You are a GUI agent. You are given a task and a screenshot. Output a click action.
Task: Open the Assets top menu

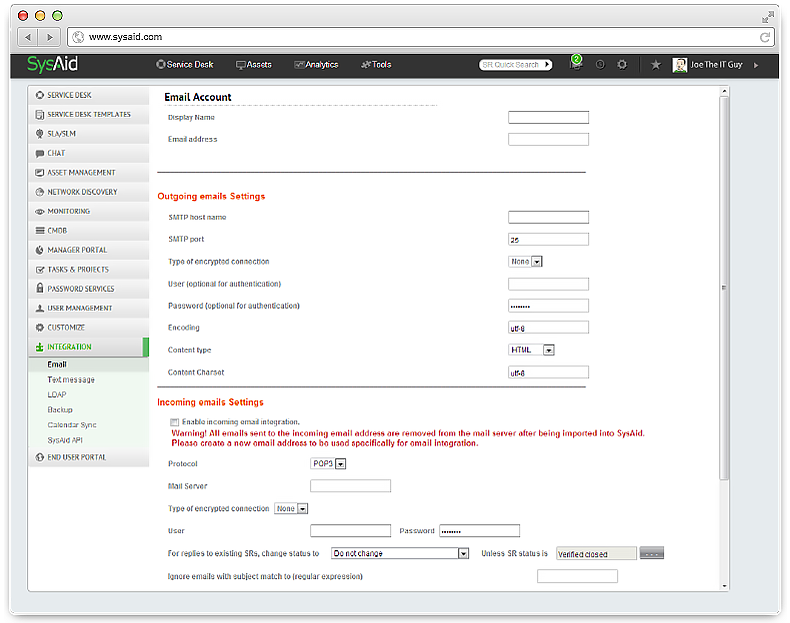254,64
